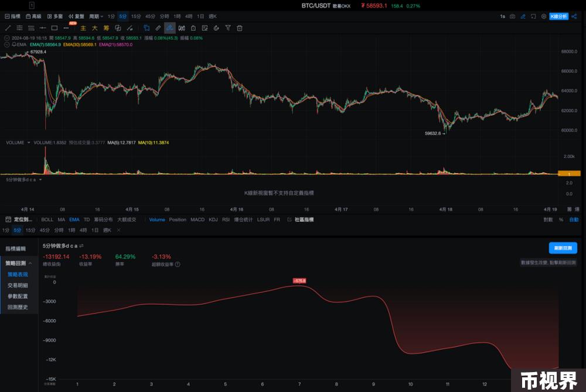
Task: Collapse the EMA indicator row chevron
Action: pyautogui.click(x=6, y=45)
